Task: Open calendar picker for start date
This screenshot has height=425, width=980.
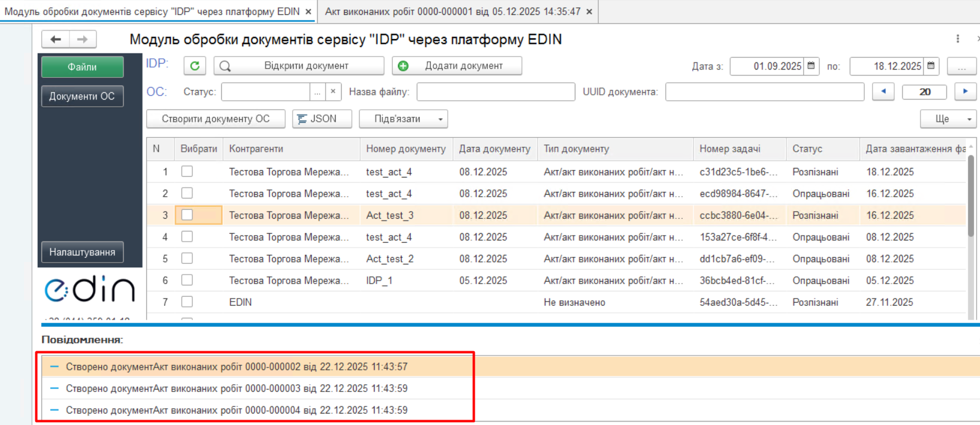Action: 811,66
